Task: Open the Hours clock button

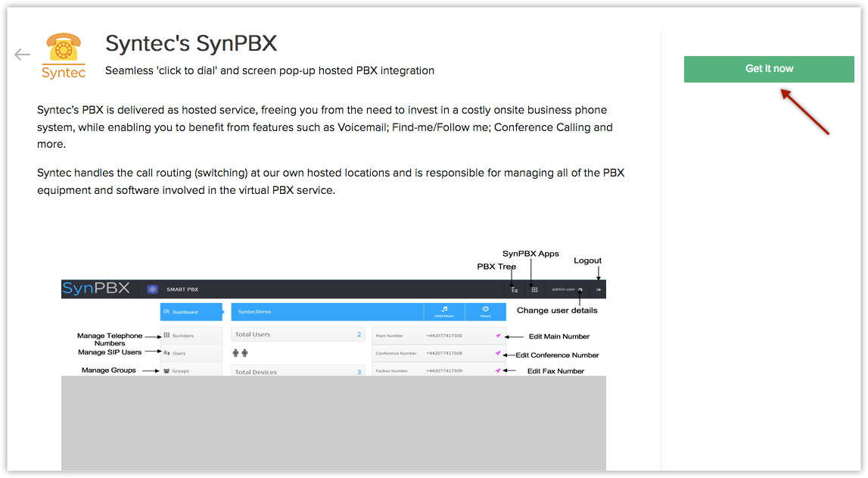Action: (x=486, y=312)
